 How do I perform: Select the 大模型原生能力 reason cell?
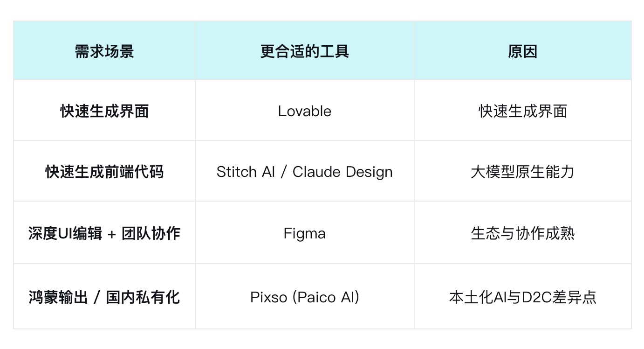coord(523,171)
